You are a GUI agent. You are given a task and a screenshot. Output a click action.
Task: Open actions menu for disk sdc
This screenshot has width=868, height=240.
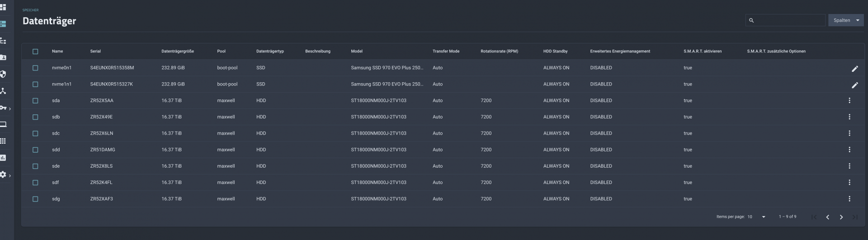[x=849, y=133]
